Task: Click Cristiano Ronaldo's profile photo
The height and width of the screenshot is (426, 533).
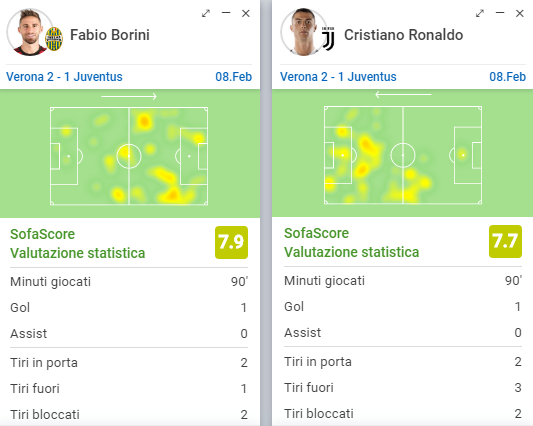Action: 304,32
